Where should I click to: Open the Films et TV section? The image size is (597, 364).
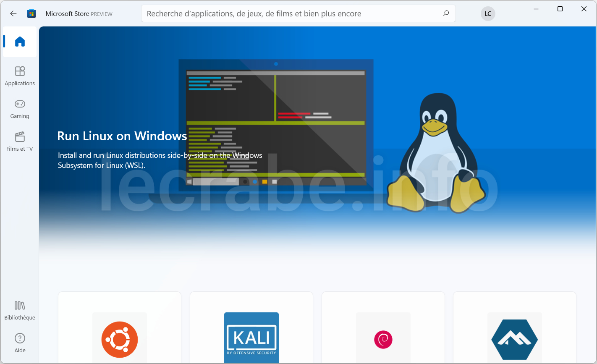(x=20, y=142)
